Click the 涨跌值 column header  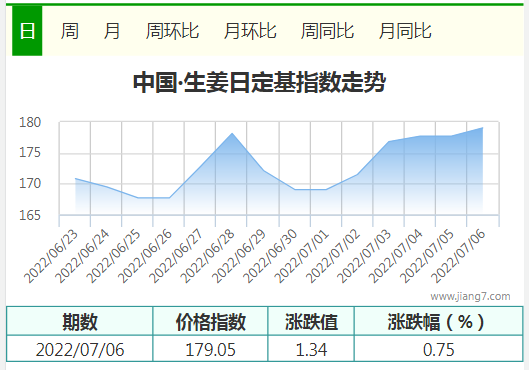pos(311,321)
